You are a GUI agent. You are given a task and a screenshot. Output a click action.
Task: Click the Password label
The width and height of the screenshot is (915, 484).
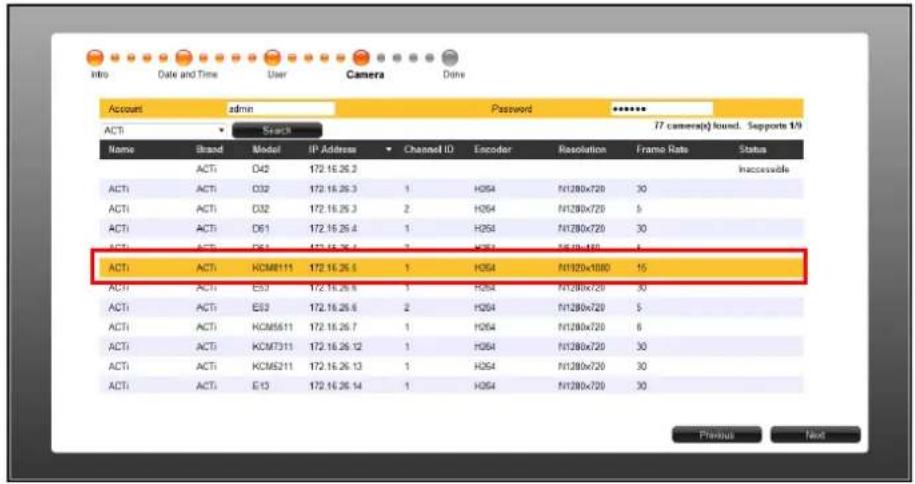pyautogui.click(x=512, y=109)
